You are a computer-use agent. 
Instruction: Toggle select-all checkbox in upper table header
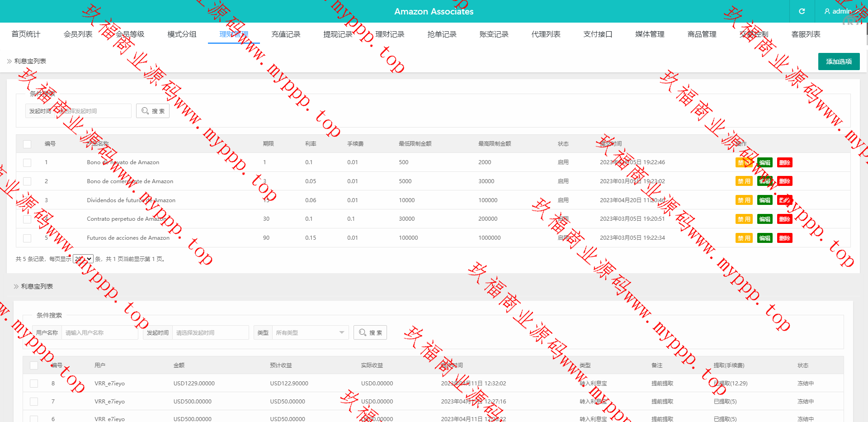tap(27, 144)
